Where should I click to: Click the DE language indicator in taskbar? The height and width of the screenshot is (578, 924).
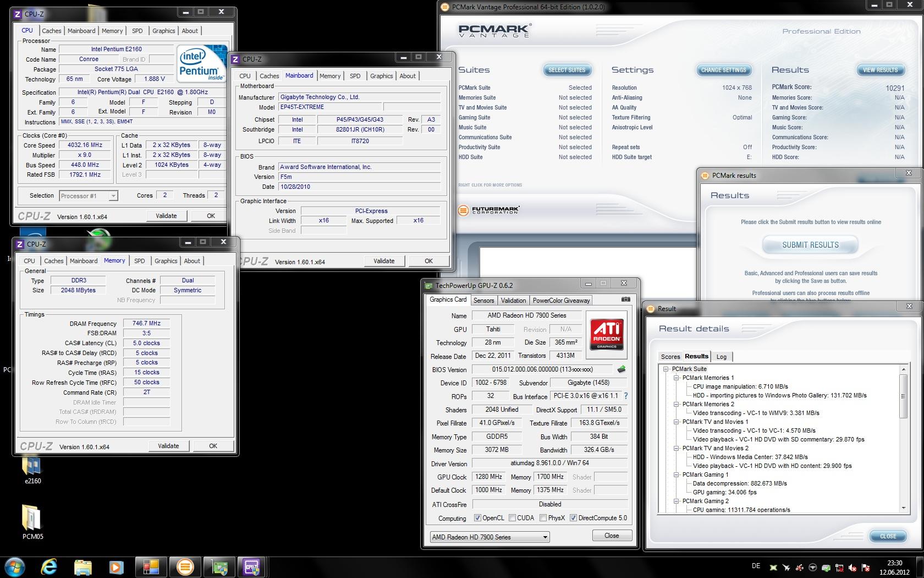[x=756, y=566]
